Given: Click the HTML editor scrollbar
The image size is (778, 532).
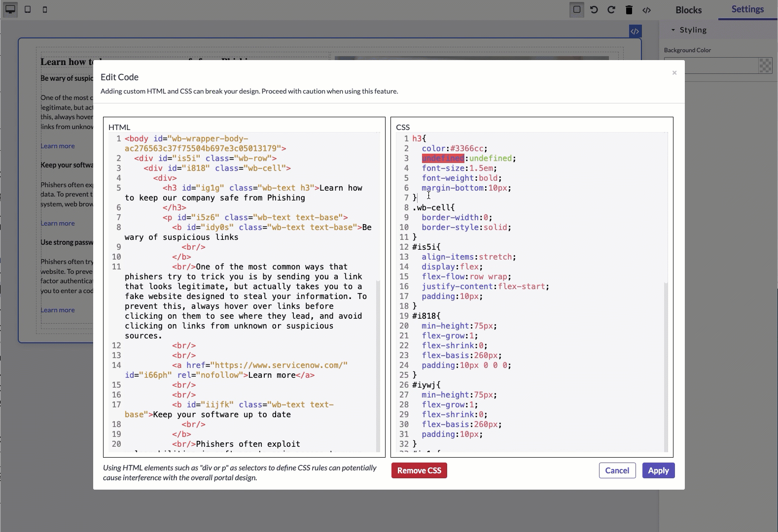Looking at the screenshot, I should pyautogui.click(x=378, y=366).
